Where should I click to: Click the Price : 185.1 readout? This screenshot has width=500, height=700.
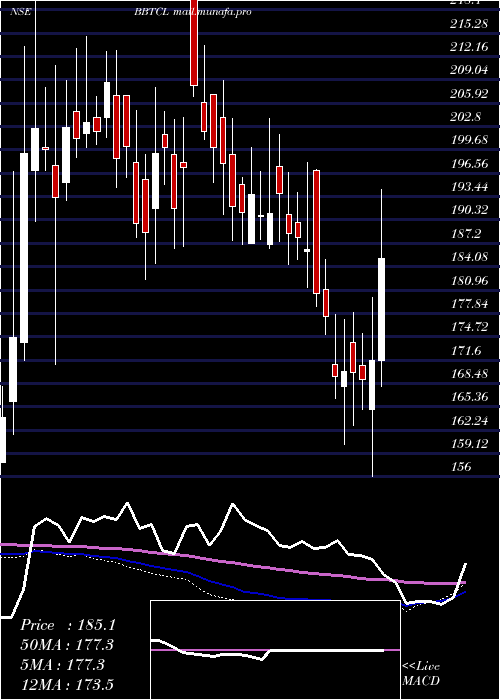68,625
